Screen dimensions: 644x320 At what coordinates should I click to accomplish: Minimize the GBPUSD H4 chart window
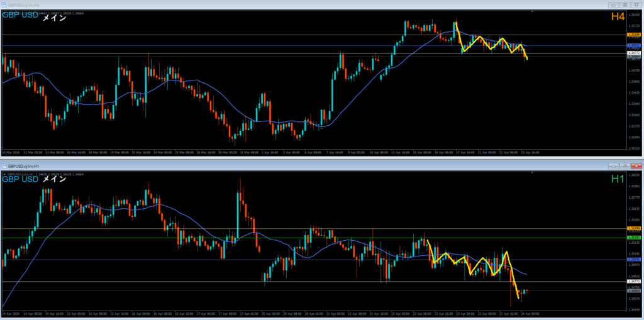tap(613, 4)
